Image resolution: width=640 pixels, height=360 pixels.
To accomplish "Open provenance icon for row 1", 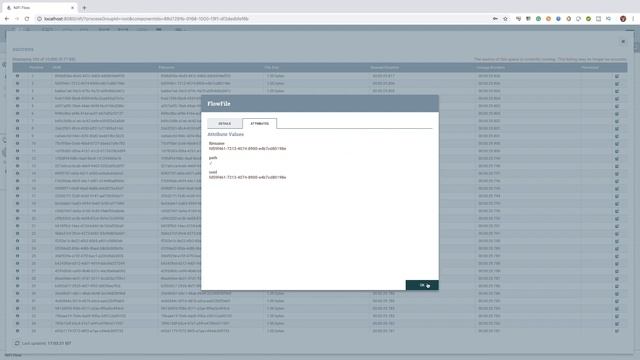I will 617,76.
